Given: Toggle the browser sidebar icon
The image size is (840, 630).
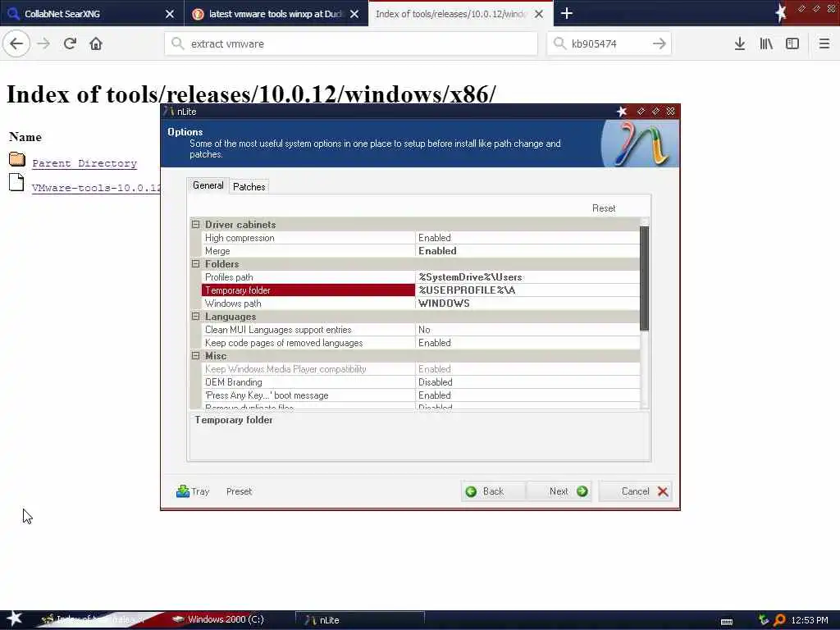Looking at the screenshot, I should click(792, 44).
